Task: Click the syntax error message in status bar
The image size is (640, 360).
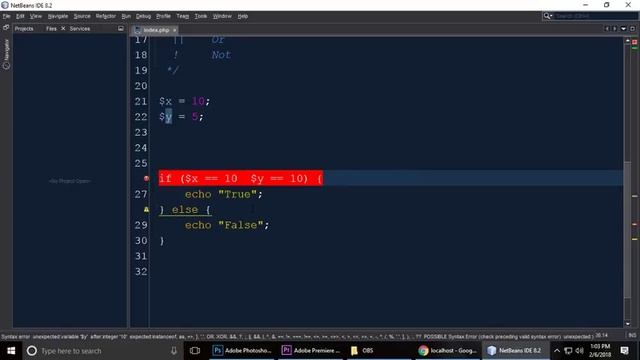Action: 297,337
